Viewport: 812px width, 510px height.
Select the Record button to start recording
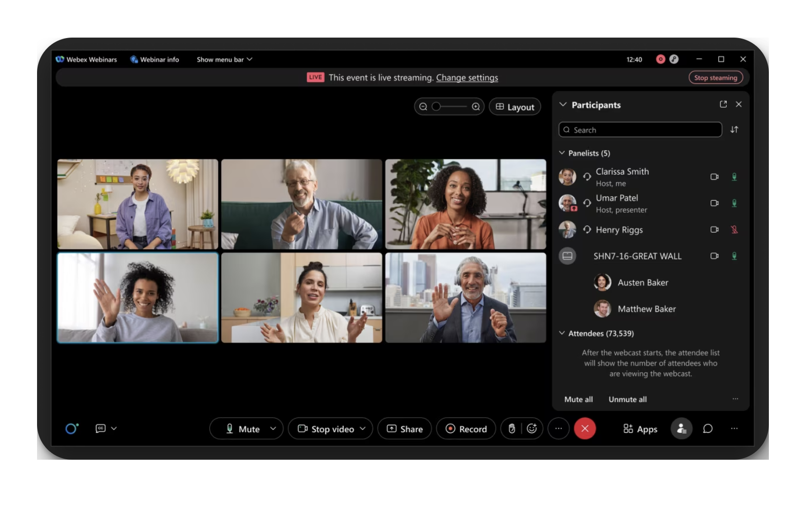[x=465, y=429]
